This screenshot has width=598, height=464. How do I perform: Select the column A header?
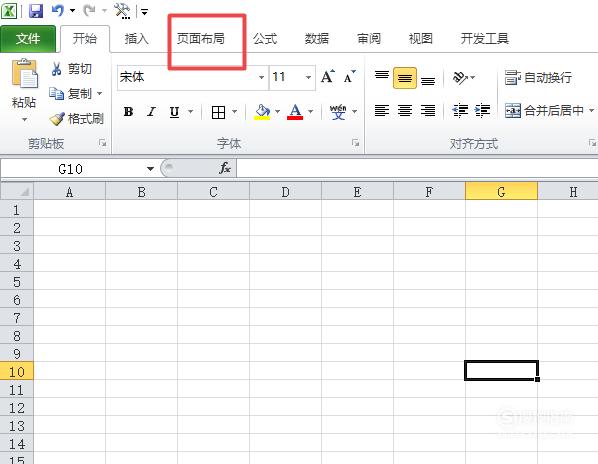coord(69,191)
